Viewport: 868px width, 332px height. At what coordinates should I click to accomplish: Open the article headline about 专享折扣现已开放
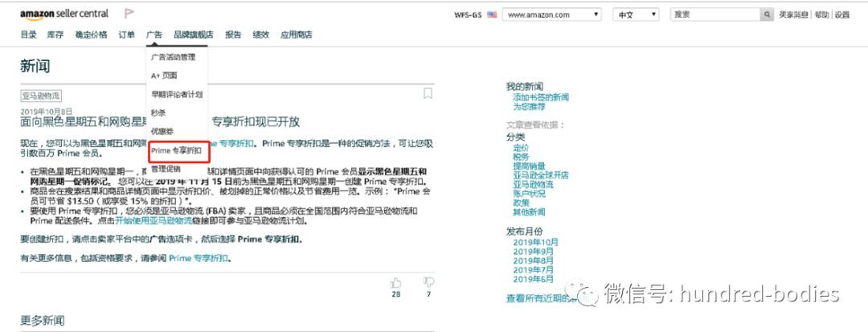(x=160, y=122)
